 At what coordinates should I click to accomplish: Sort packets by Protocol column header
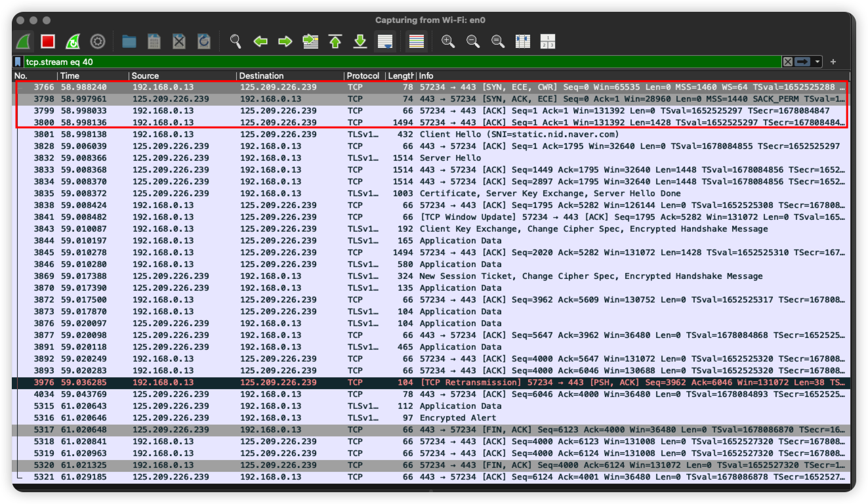pos(363,75)
